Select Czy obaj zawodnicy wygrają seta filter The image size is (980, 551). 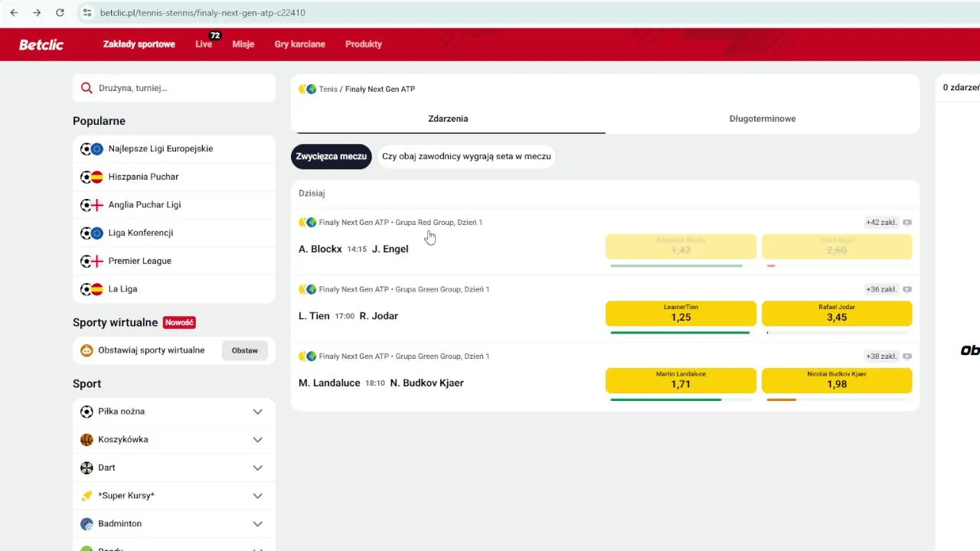tap(466, 156)
